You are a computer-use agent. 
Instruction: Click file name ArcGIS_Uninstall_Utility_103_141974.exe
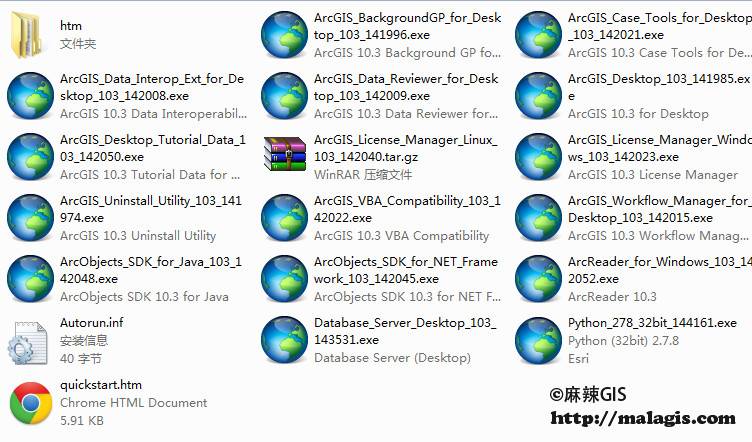pos(151,209)
